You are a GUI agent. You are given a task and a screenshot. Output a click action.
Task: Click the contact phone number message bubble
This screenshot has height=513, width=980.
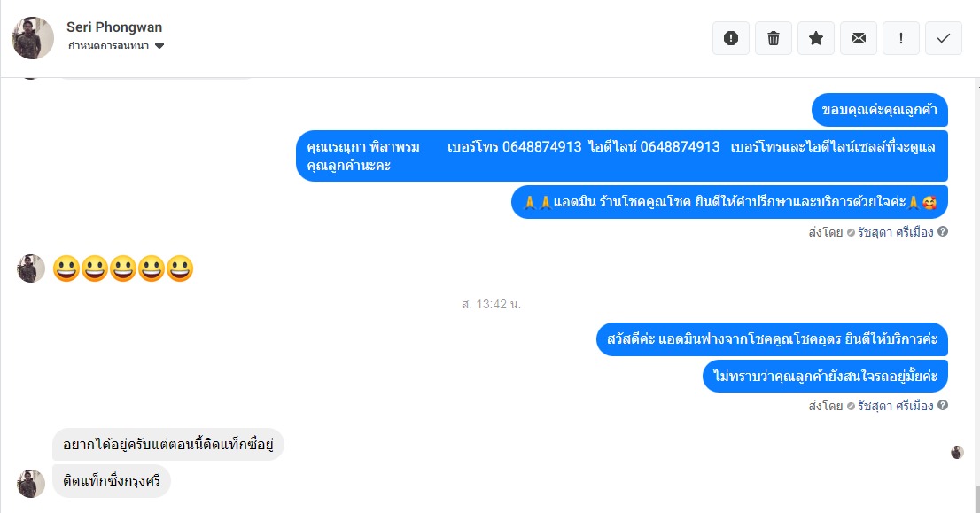[x=622, y=156]
